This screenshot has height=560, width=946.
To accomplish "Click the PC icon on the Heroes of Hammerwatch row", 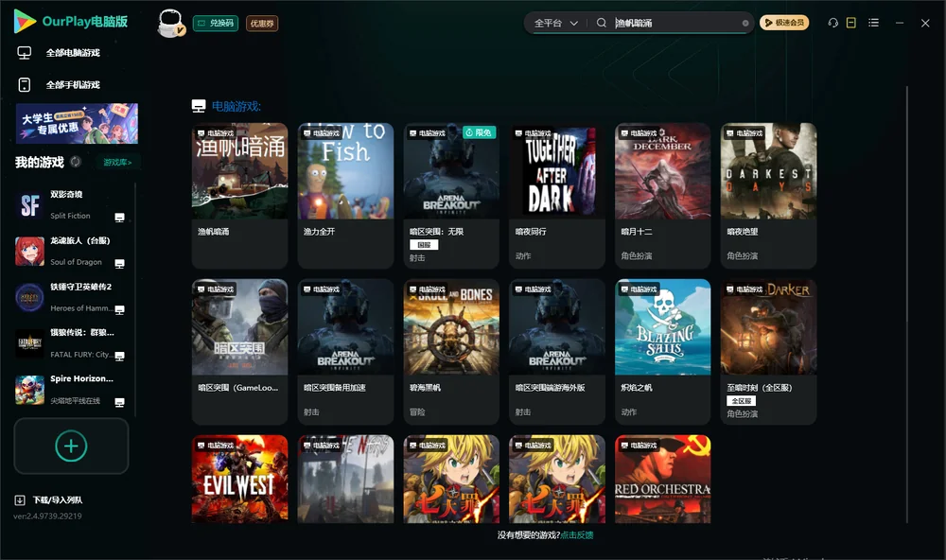I will [119, 309].
